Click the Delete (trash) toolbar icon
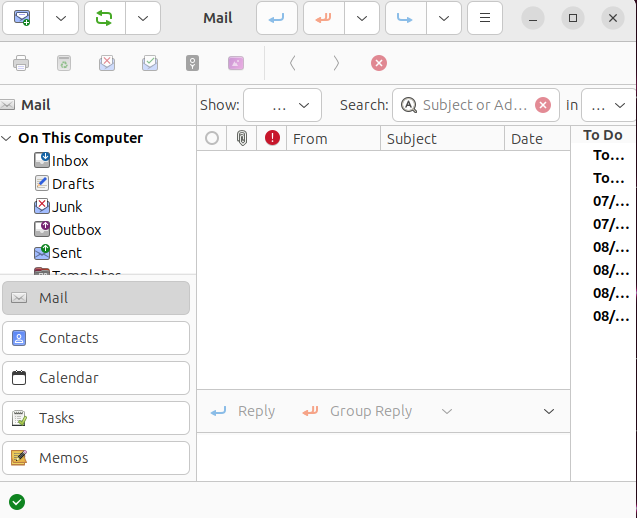This screenshot has width=637, height=518. coord(64,63)
